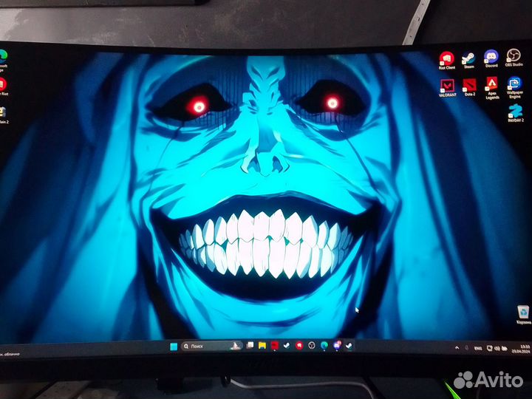Viewport: 532px width, 399px height.
Task: Open the Apex Legends desktop shortcut
Action: (492, 88)
